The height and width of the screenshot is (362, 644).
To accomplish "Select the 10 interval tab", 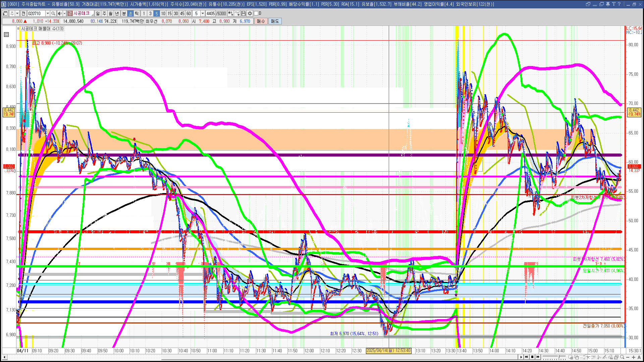I will [163, 13].
